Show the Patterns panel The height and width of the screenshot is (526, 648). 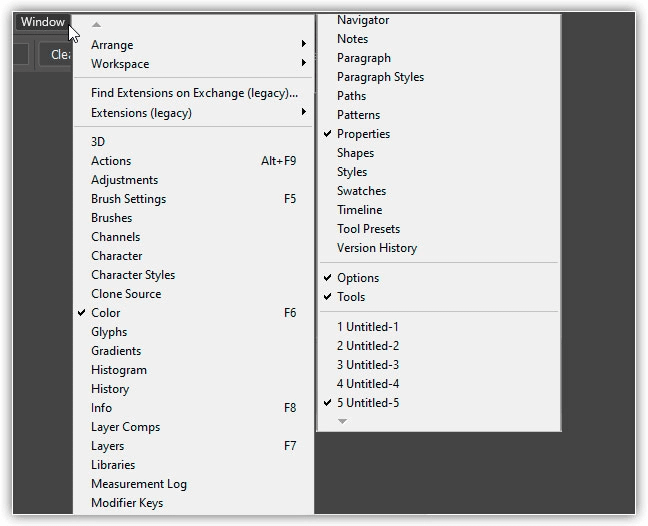click(x=439, y=115)
